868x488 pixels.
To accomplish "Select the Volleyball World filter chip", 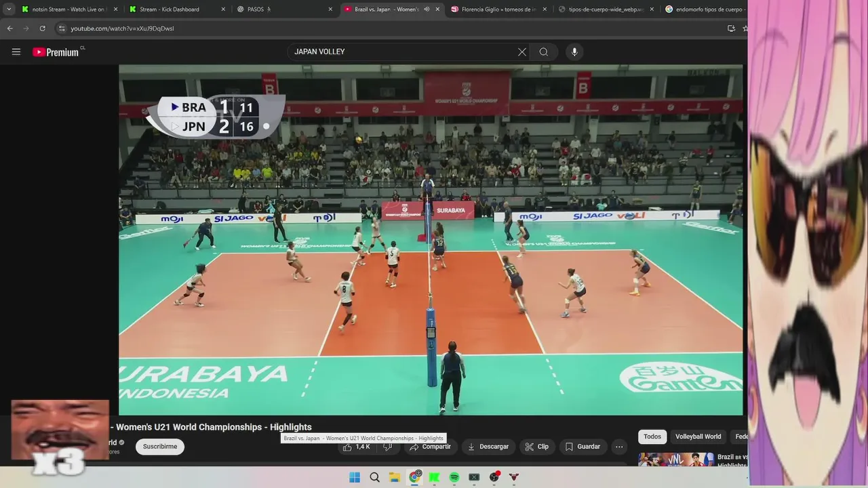I will 698,436.
